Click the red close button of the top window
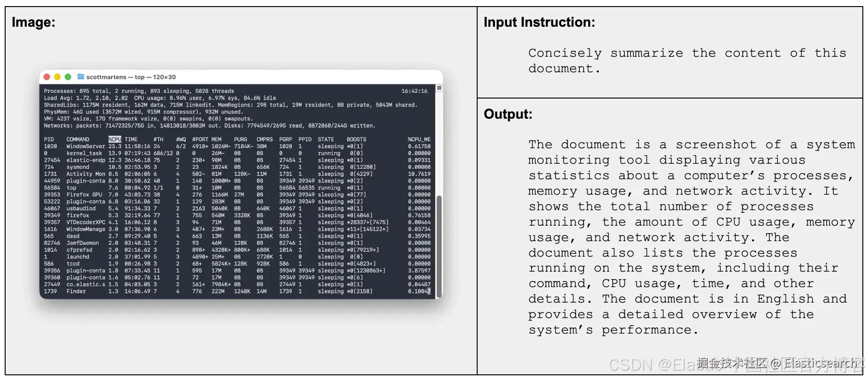This screenshot has height=380, width=868. (46, 77)
